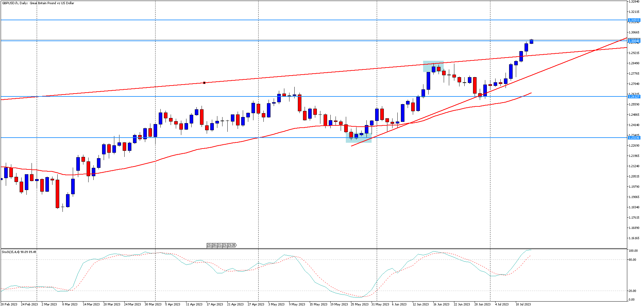This screenshot has height=308, width=644.
Task: Click the 10 Jul 2023 date label
Action: point(523,304)
